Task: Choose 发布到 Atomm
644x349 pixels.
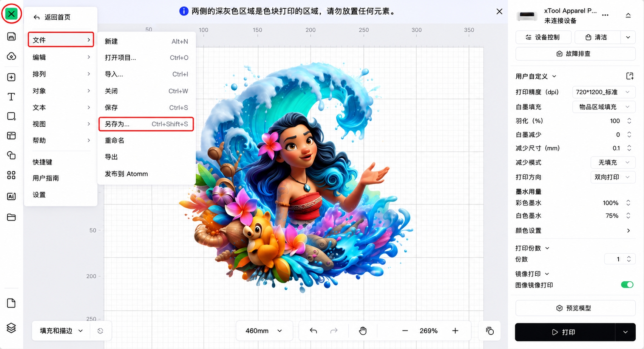Action: pyautogui.click(x=146, y=174)
